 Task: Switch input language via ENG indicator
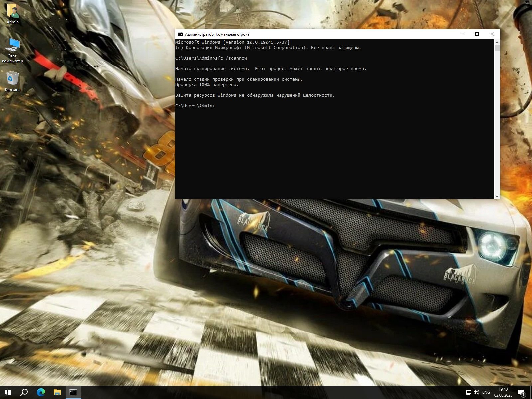pyautogui.click(x=486, y=392)
